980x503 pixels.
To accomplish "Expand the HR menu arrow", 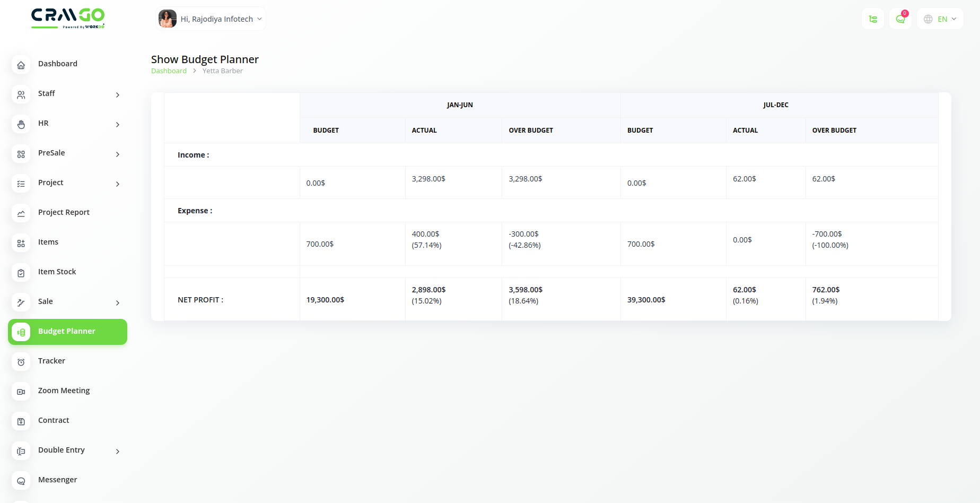I will pyautogui.click(x=118, y=125).
